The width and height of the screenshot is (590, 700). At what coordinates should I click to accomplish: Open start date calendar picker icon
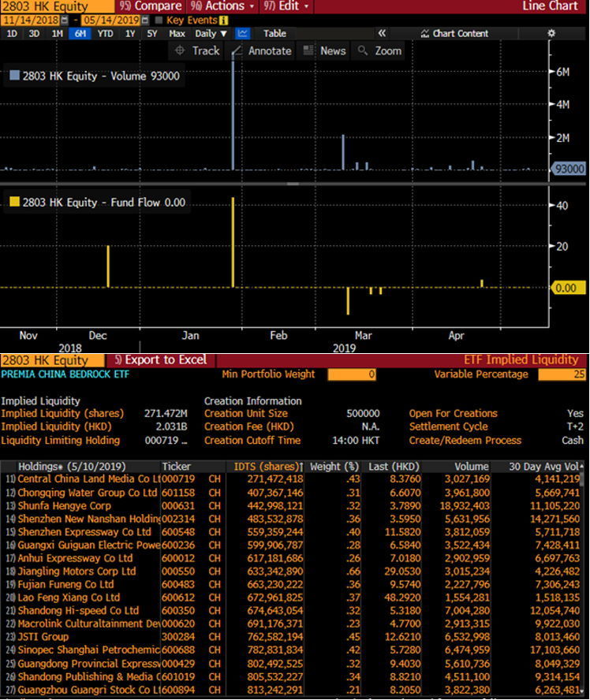(65, 20)
